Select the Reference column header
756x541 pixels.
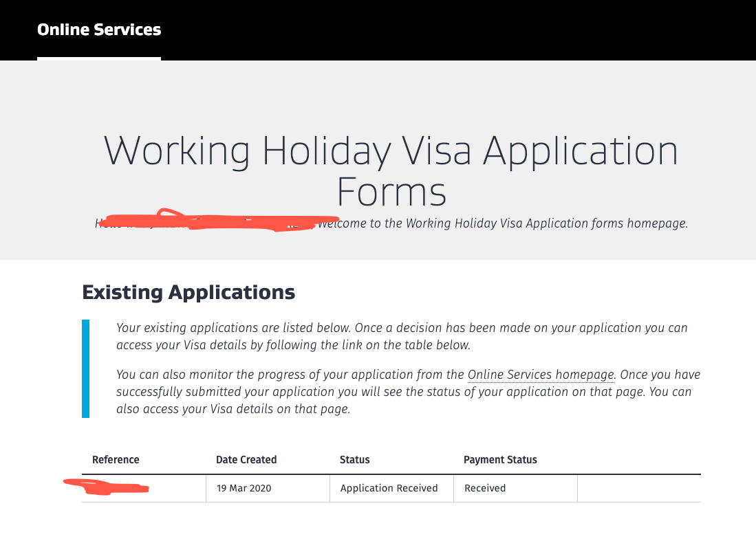click(116, 460)
